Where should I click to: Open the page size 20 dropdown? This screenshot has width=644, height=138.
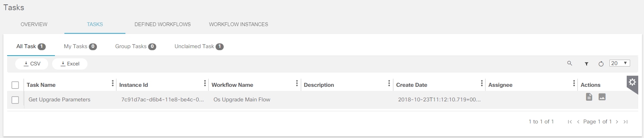[x=619, y=63]
